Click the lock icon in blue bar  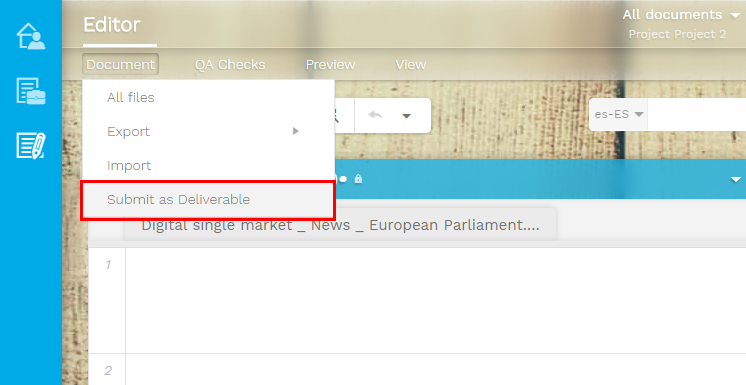(358, 179)
